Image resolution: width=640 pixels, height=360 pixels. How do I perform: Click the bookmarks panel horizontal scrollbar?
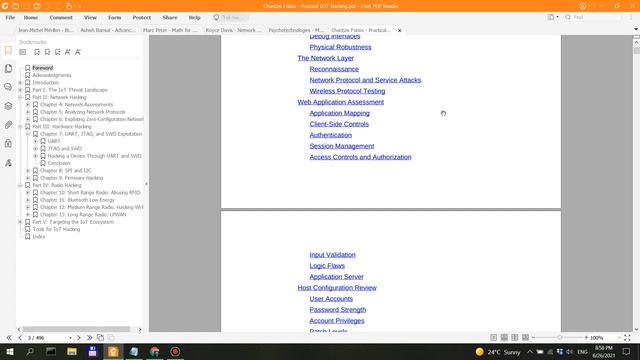coord(76,329)
